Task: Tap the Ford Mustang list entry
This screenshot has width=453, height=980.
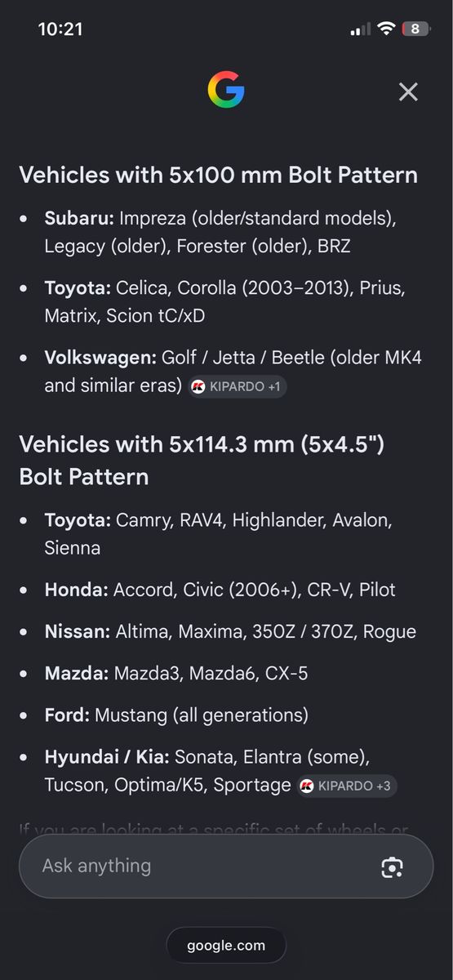Action: click(x=176, y=715)
